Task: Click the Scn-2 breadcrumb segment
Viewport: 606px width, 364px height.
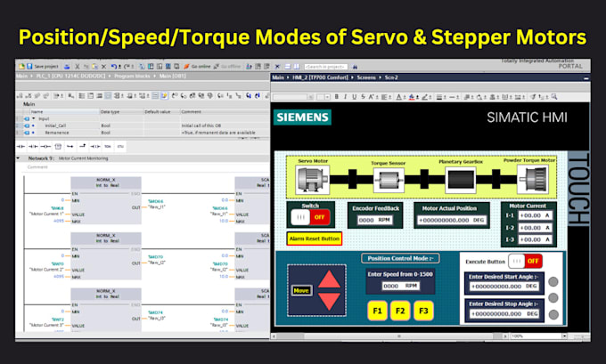Action: pos(391,77)
